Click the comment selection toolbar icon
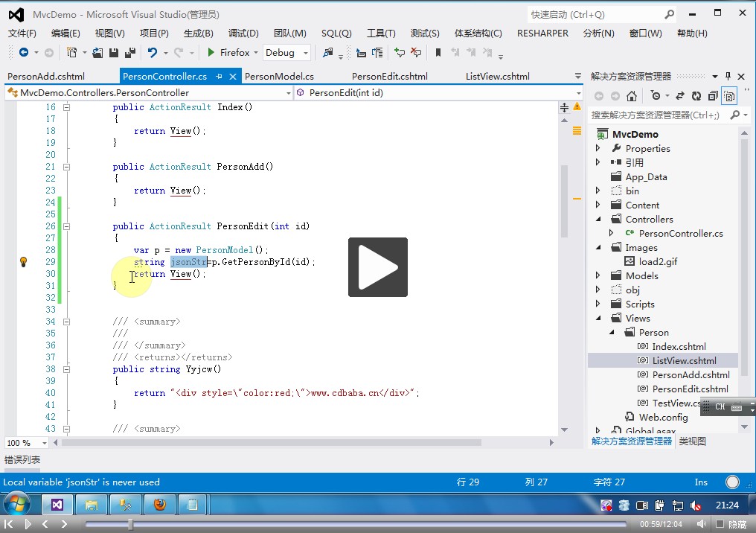The image size is (756, 533). (x=400, y=53)
